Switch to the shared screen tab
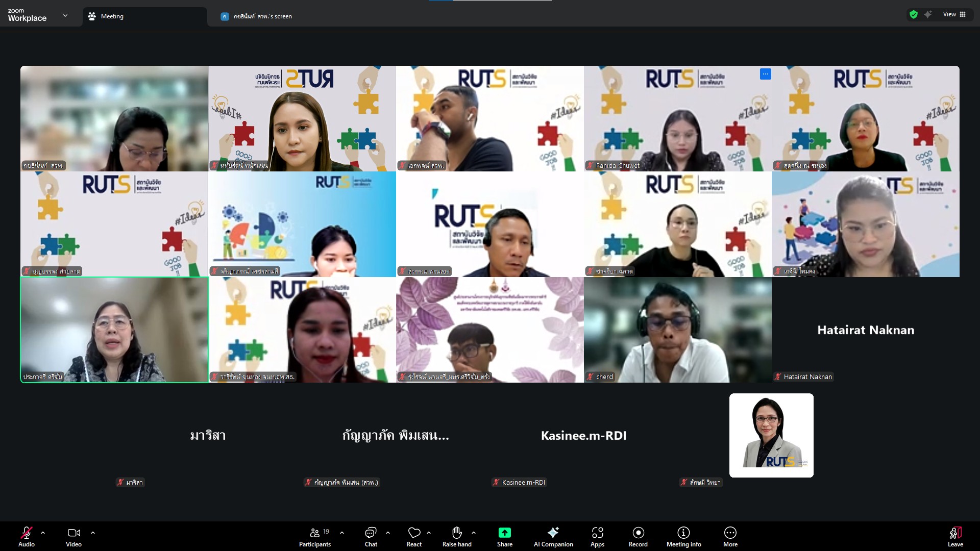This screenshot has width=980, height=551. point(257,16)
